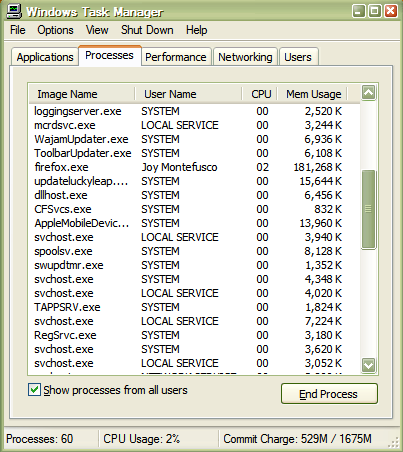Viewport: 403px width, 452px height.
Task: Click the 181,268 K memory value
Action: click(x=318, y=167)
